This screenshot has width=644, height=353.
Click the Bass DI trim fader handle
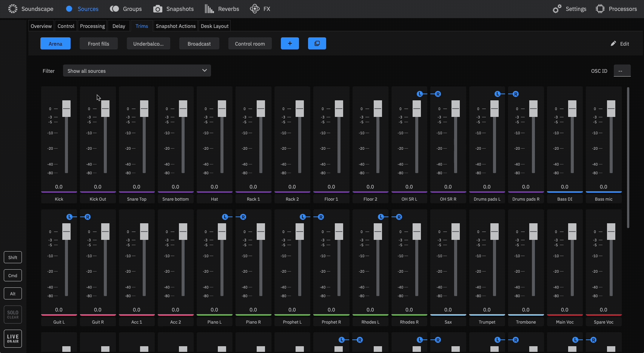click(x=572, y=109)
